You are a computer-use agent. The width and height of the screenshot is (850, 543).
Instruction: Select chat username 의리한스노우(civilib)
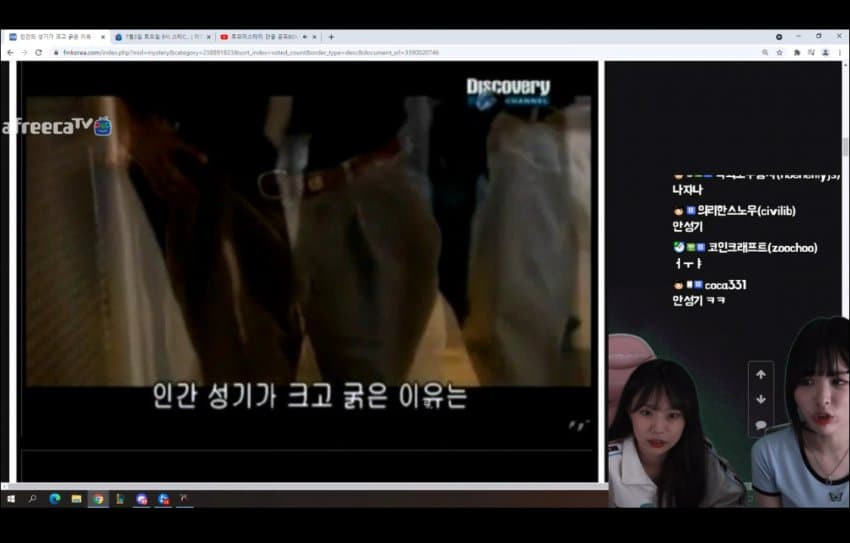[746, 211]
